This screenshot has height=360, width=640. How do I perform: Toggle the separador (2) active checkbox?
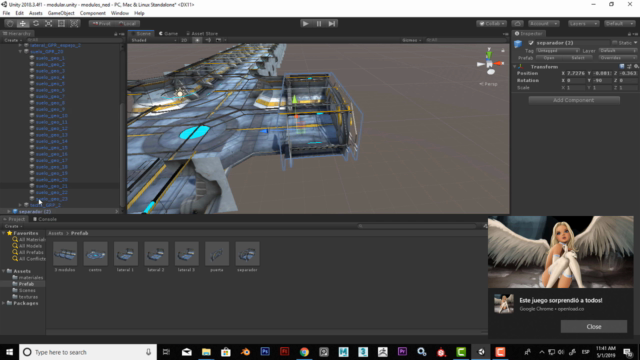[x=531, y=43]
